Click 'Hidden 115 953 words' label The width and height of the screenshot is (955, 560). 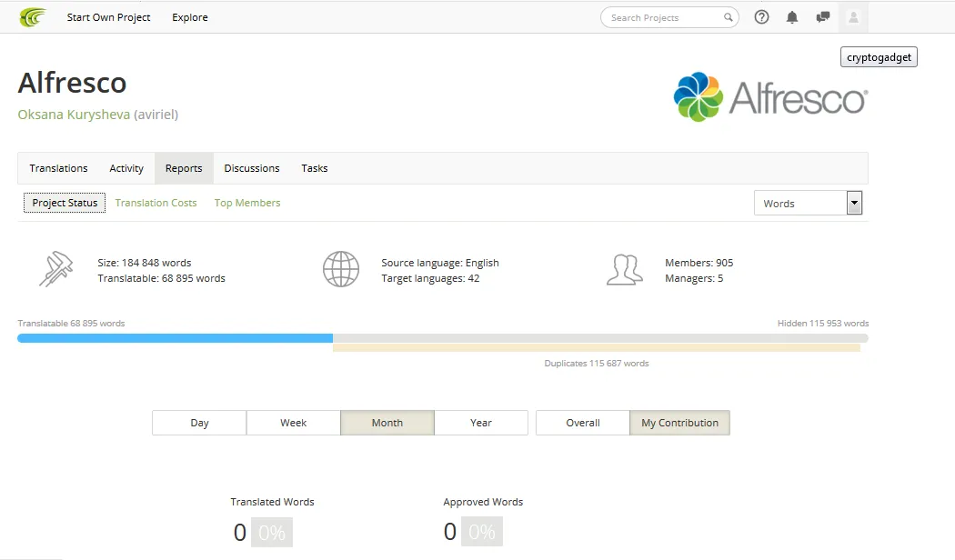[x=823, y=324]
